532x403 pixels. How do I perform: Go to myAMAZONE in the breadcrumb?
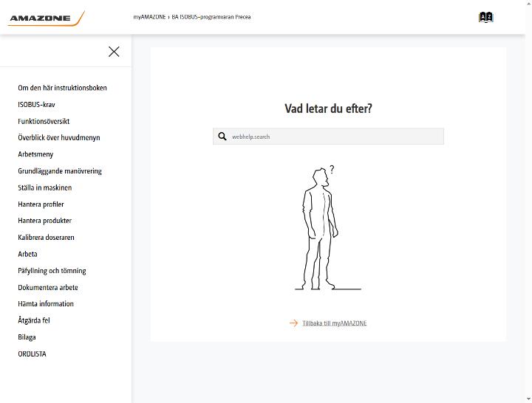[149, 17]
